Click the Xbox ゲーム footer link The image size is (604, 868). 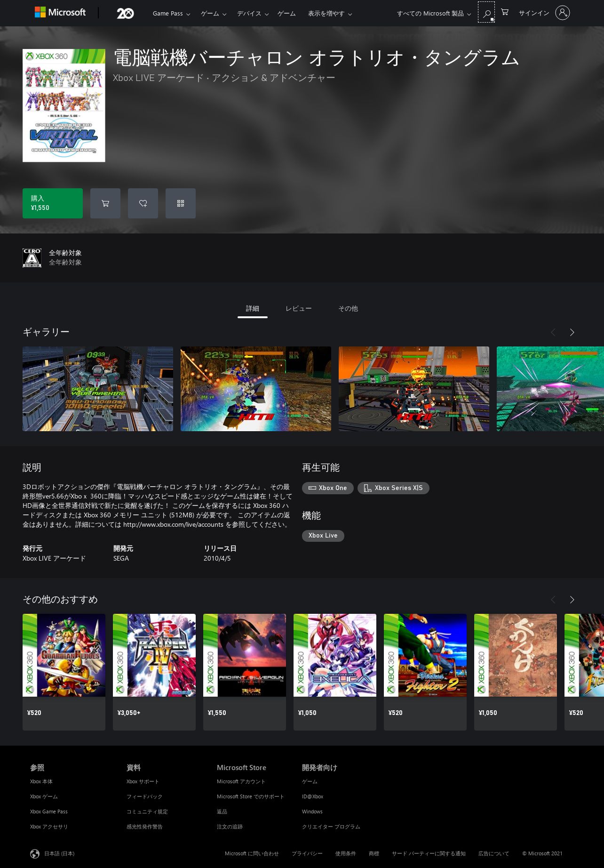(x=44, y=797)
